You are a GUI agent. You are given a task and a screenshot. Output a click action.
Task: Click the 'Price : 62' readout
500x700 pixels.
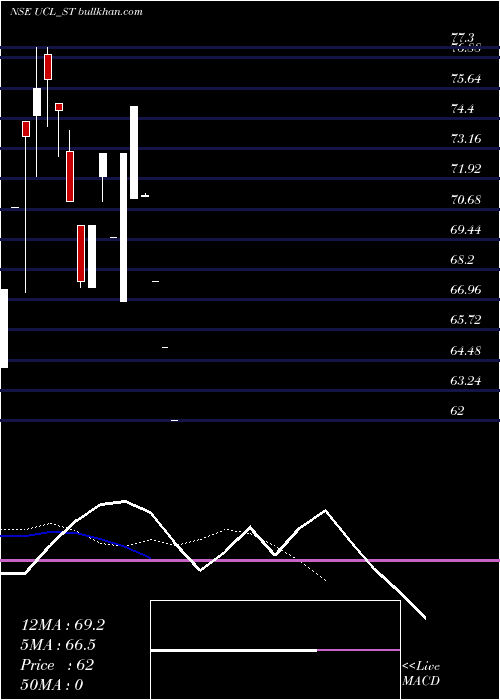(57, 665)
